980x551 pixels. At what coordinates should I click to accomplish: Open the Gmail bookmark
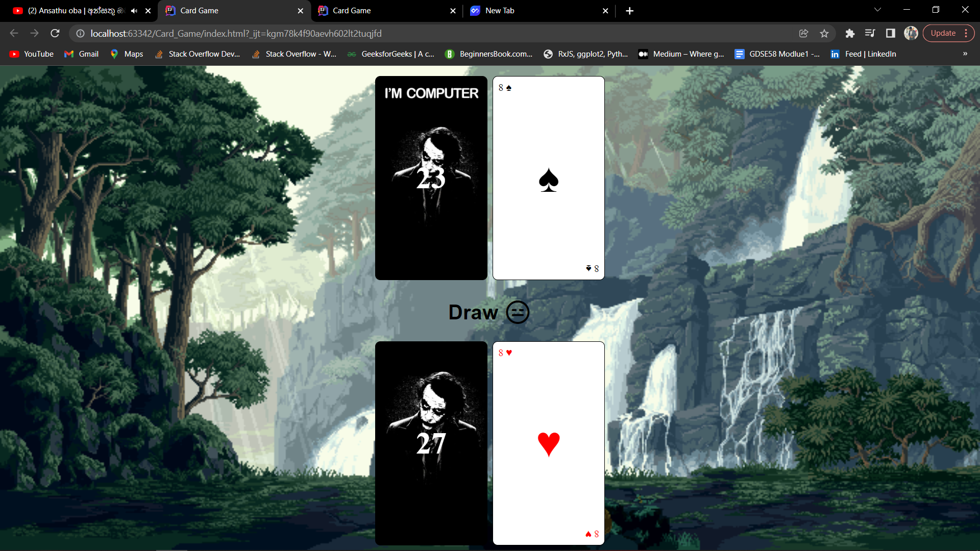coord(82,54)
